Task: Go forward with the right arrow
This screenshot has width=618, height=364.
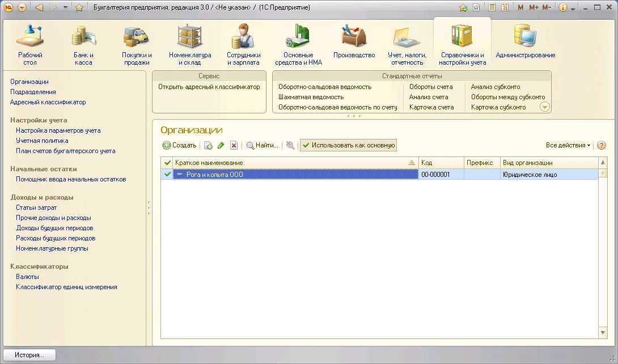Action: point(53,7)
